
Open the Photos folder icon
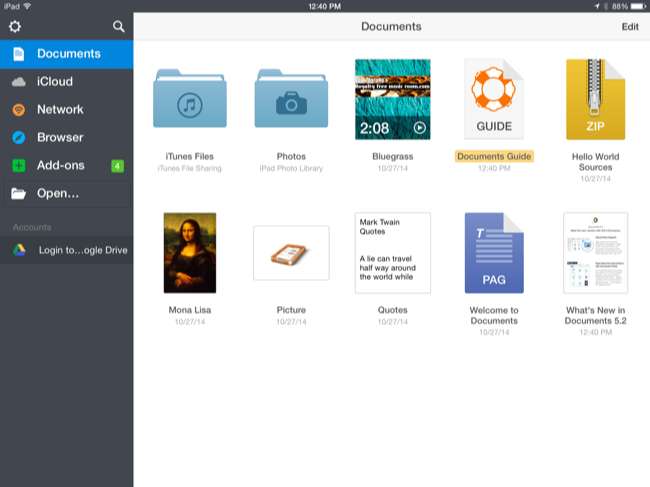click(291, 99)
